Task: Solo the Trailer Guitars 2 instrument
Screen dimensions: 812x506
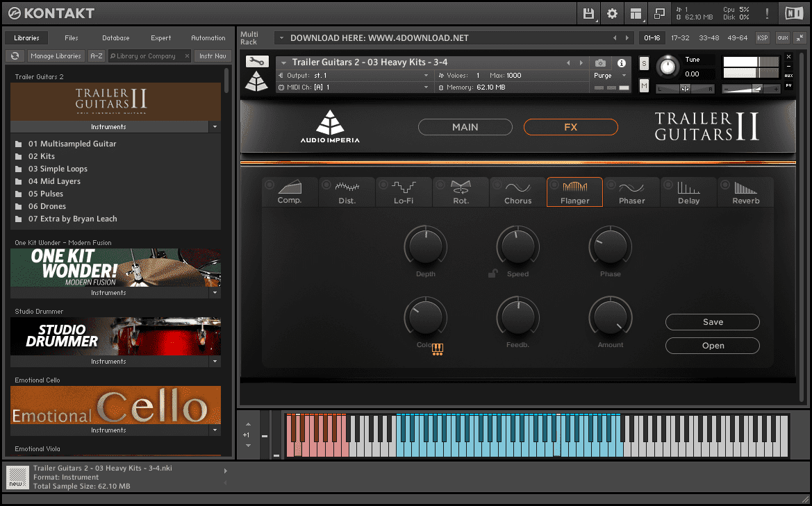Action: [x=643, y=63]
